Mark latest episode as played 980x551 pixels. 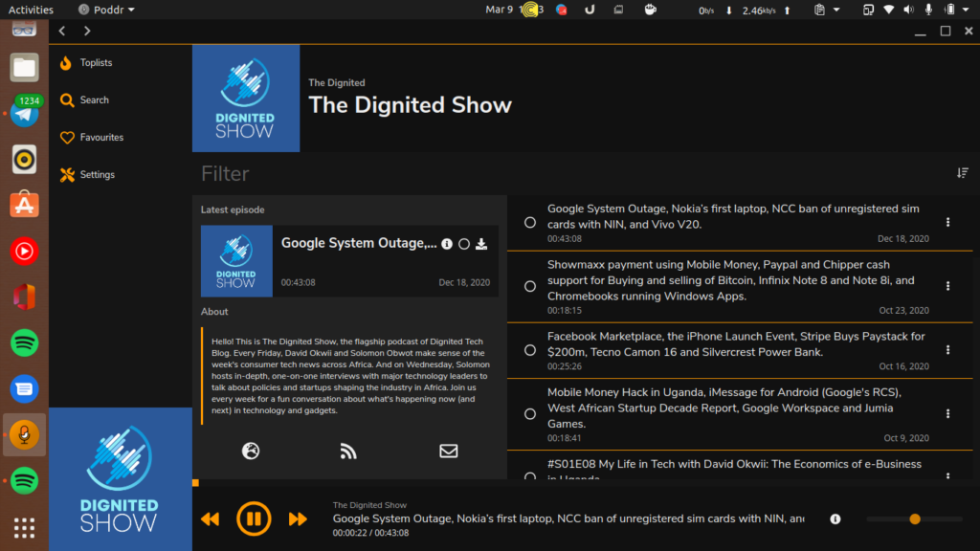[464, 244]
